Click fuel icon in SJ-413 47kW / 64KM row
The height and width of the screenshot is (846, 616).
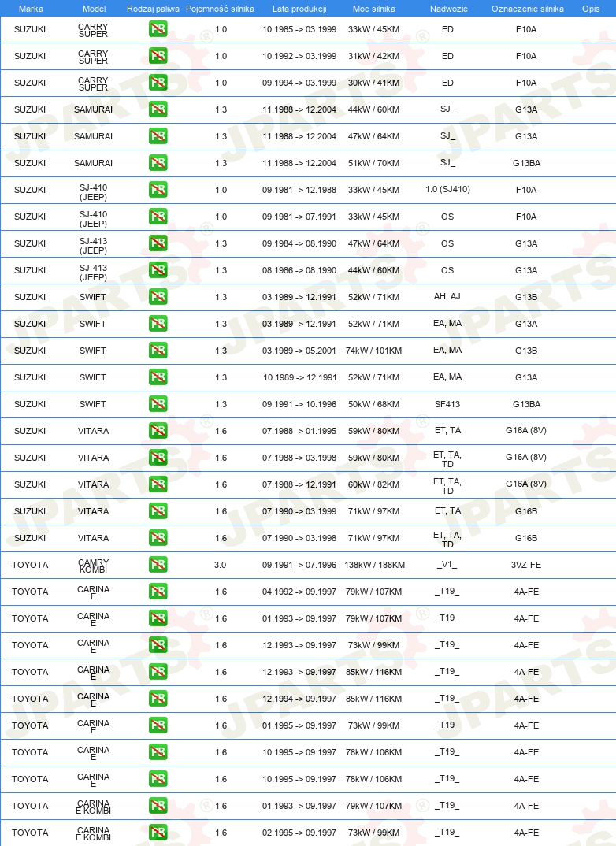[x=158, y=243]
